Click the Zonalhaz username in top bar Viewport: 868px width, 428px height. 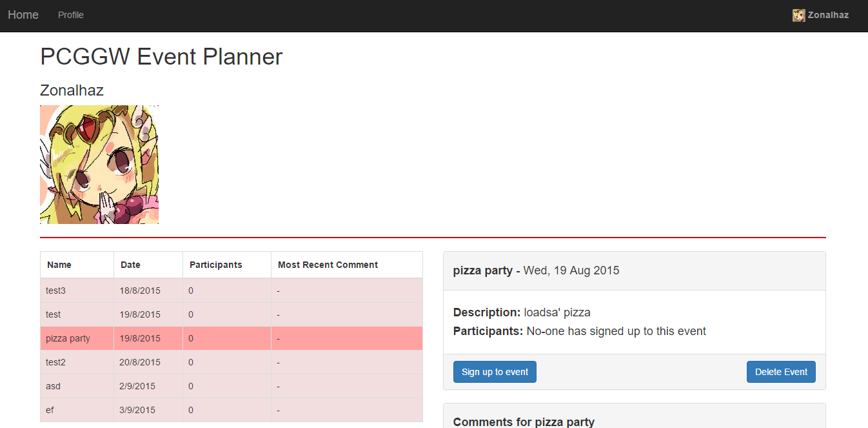click(x=828, y=15)
